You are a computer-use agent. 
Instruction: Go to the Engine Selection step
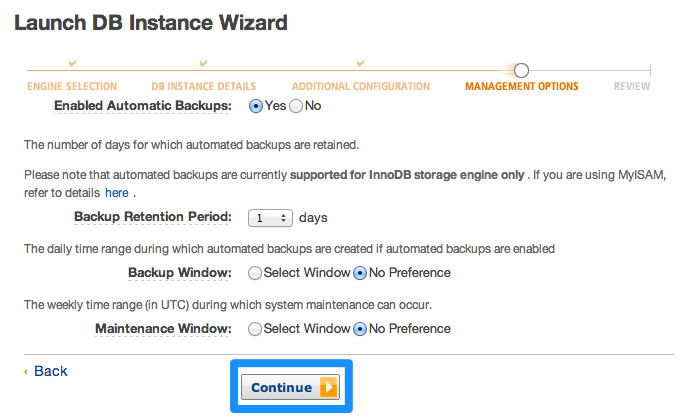pos(71,87)
